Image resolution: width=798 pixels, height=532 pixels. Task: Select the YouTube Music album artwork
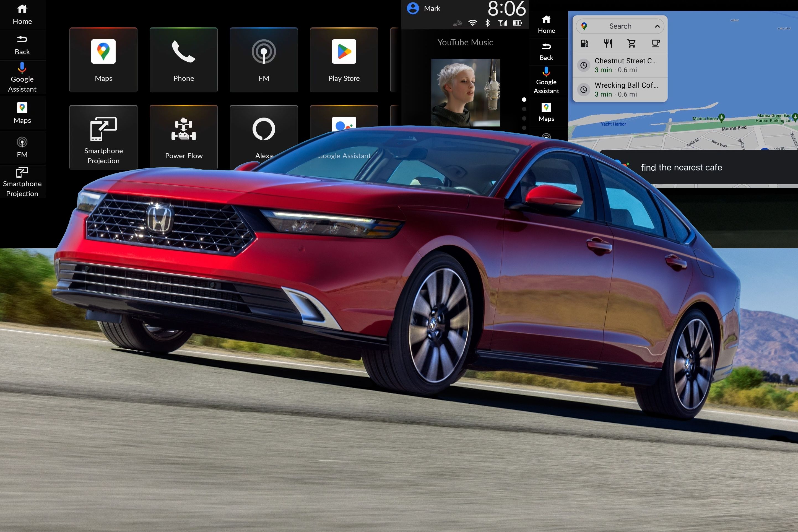(466, 92)
